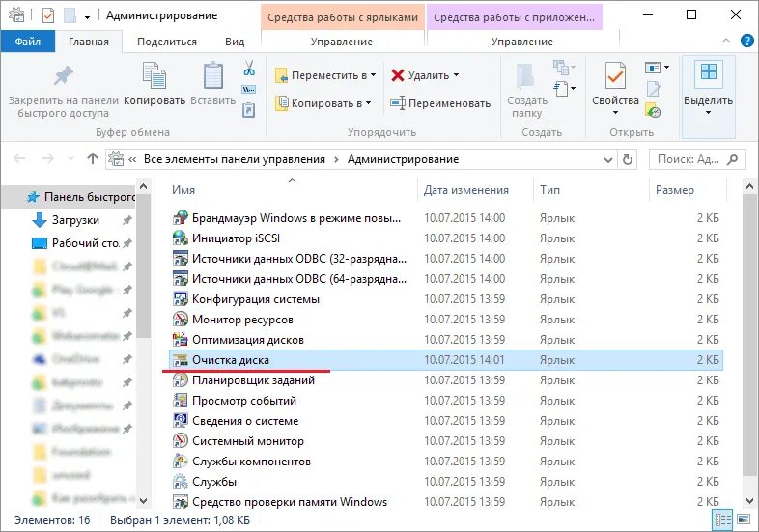Image resolution: width=759 pixels, height=532 pixels.
Task: Click the History icon in Open group
Action: (653, 111)
